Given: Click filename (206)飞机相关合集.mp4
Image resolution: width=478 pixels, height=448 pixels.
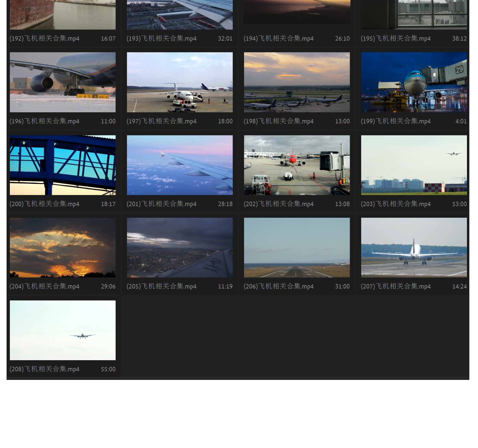Looking at the screenshot, I should point(279,286).
